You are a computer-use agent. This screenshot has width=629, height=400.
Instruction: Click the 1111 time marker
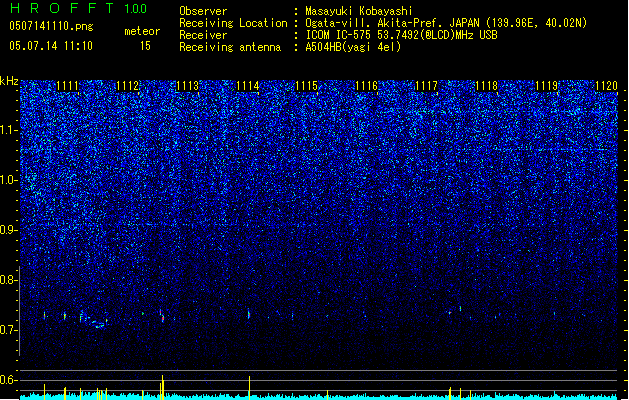[x=67, y=86]
